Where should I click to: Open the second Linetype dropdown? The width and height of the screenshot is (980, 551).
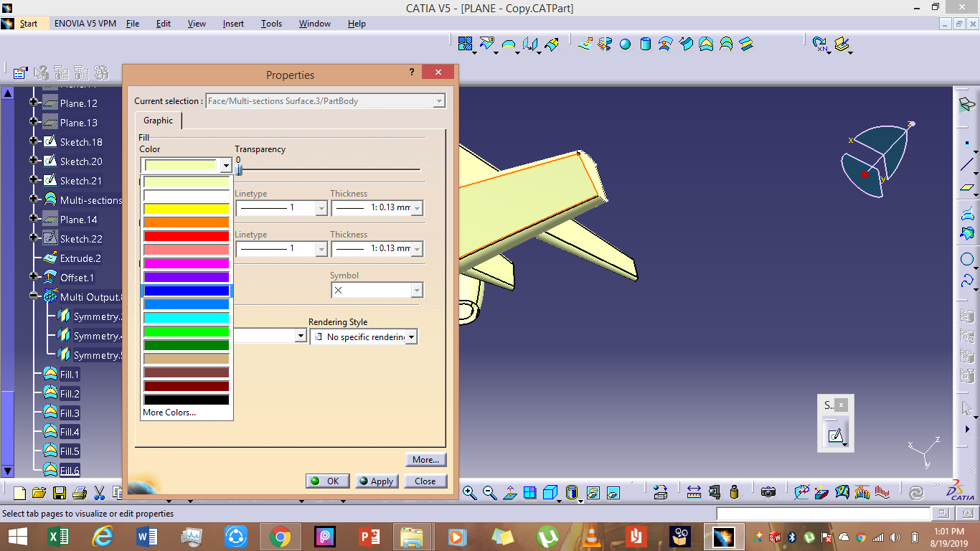pyautogui.click(x=321, y=249)
